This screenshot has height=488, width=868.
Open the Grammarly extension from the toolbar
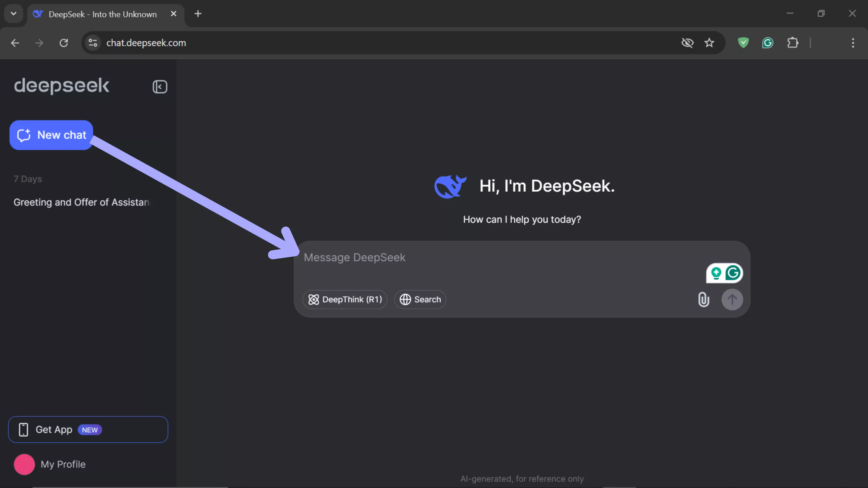(768, 43)
